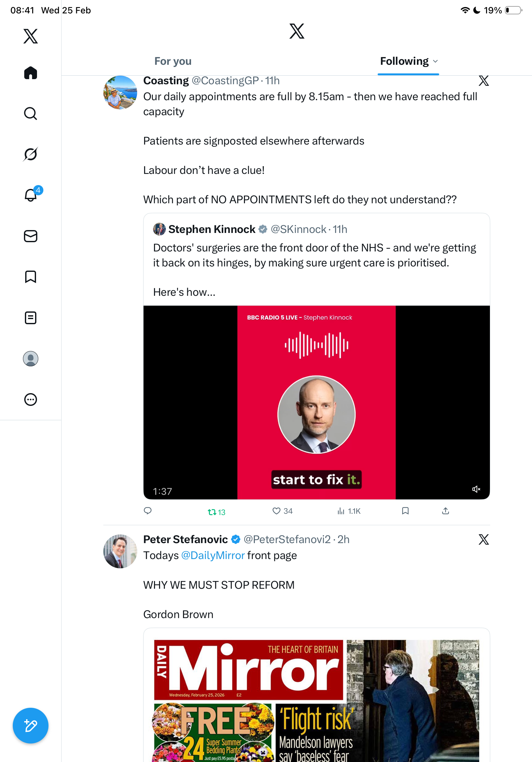Select the Following tab
The image size is (532, 762).
point(404,61)
